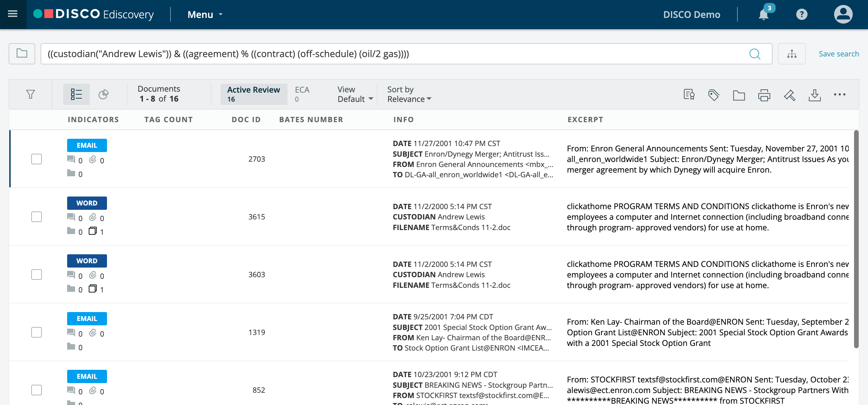Open the notifications bell

point(764,15)
